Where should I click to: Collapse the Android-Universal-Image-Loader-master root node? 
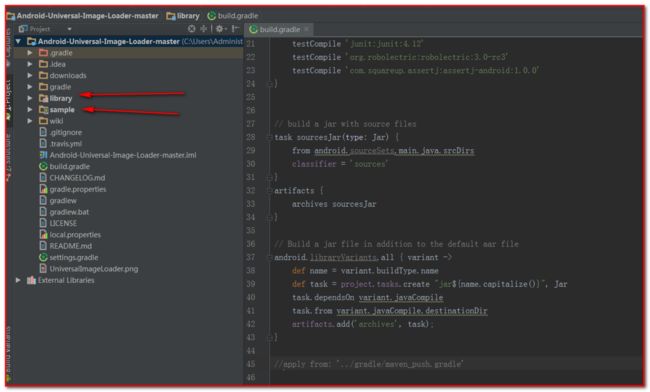[x=18, y=41]
